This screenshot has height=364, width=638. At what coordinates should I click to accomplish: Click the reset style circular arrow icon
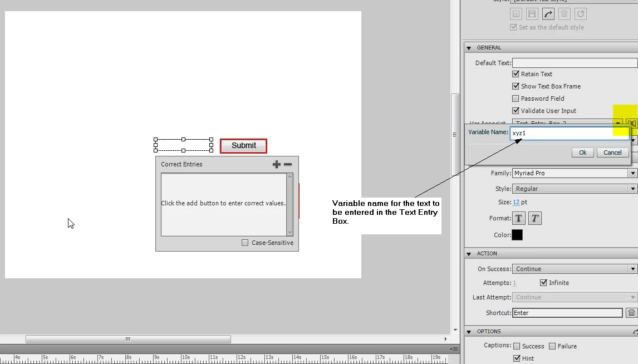point(581,14)
